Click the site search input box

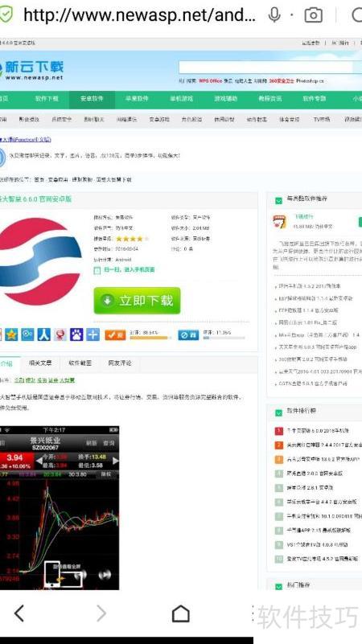coord(266,67)
